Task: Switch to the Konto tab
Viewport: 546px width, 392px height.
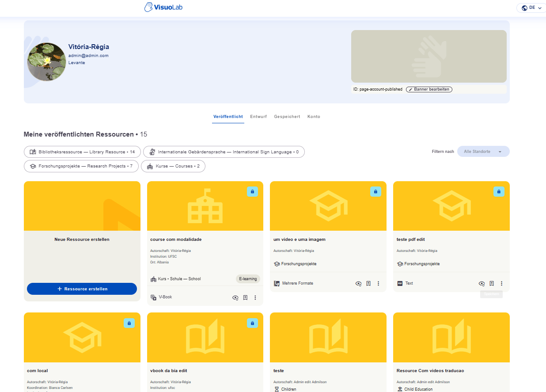Action: tap(314, 117)
